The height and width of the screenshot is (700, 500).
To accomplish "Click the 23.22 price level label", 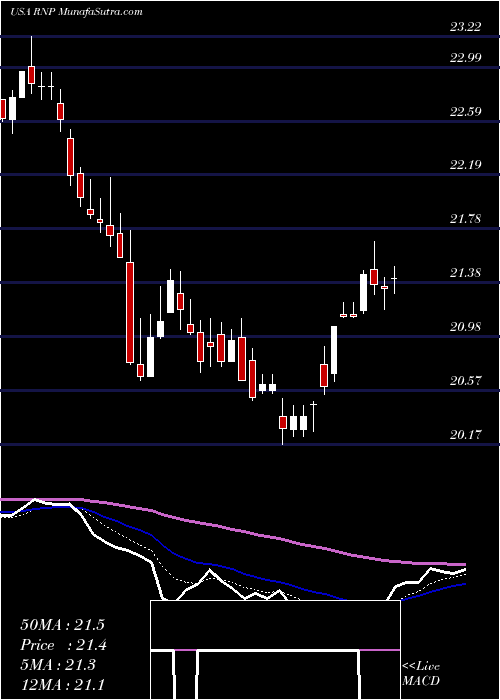I will pos(465,27).
